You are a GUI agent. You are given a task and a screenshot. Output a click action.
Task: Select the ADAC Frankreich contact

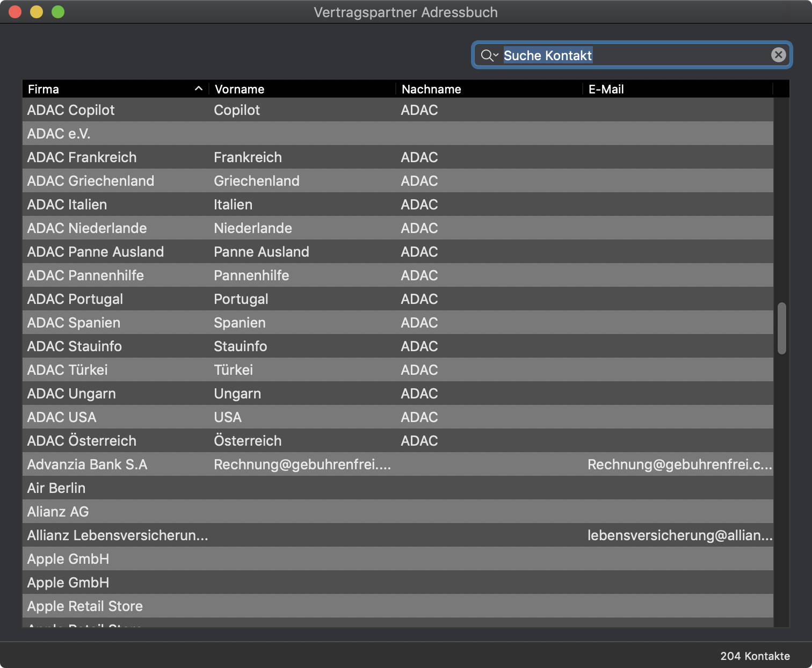coord(398,157)
